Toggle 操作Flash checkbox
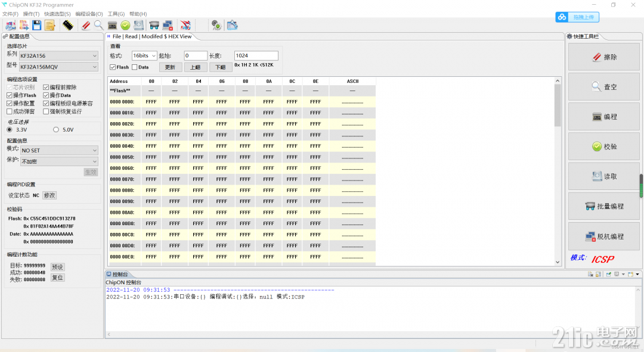The image size is (644, 352). pyautogui.click(x=10, y=95)
